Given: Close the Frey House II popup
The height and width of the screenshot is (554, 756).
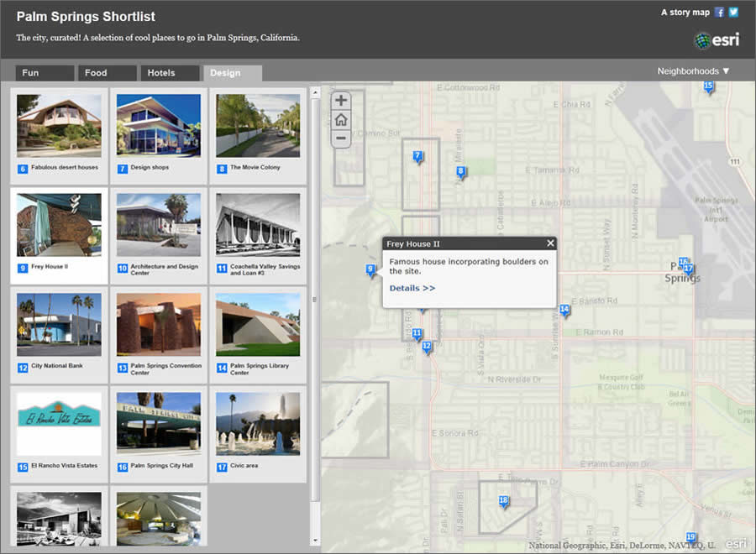Looking at the screenshot, I should click(x=550, y=243).
